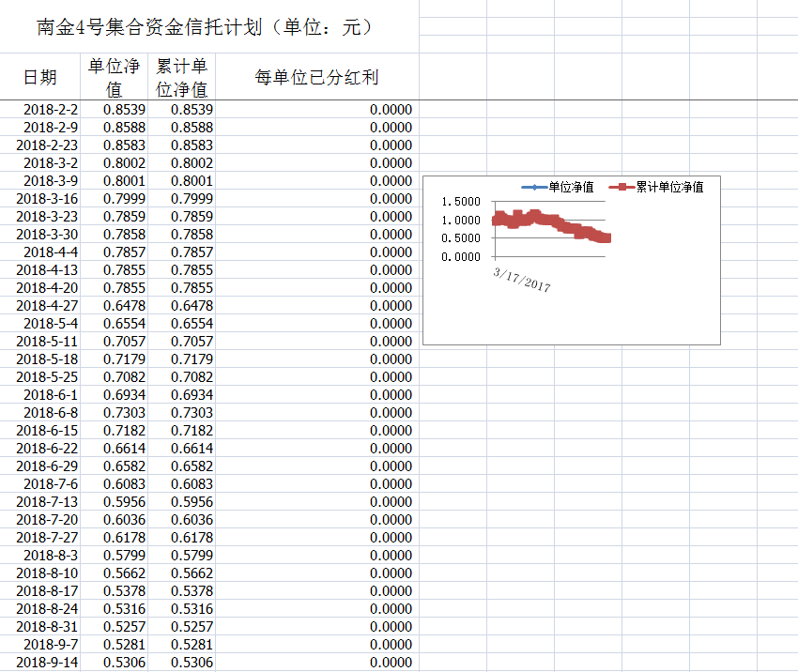Screen dimensions: 798x672
Task: Click 单位净值 value 0.6083 for 2018-7-6
Action: click(x=114, y=483)
